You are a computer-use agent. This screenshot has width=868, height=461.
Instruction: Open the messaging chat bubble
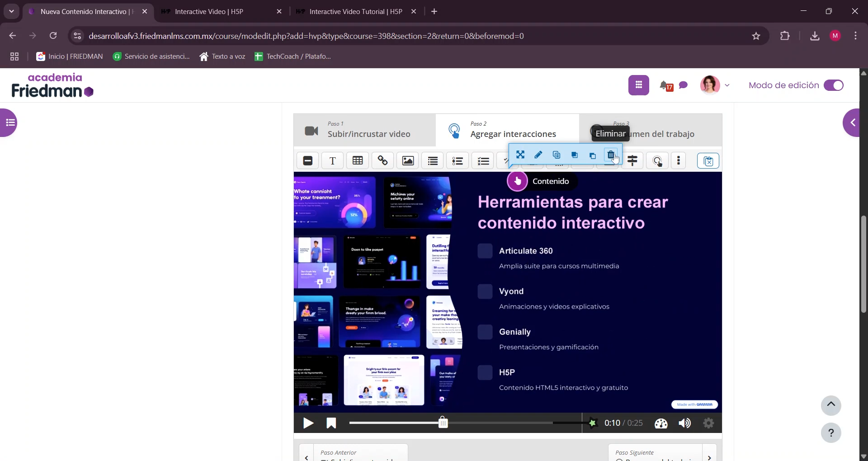[x=684, y=85]
